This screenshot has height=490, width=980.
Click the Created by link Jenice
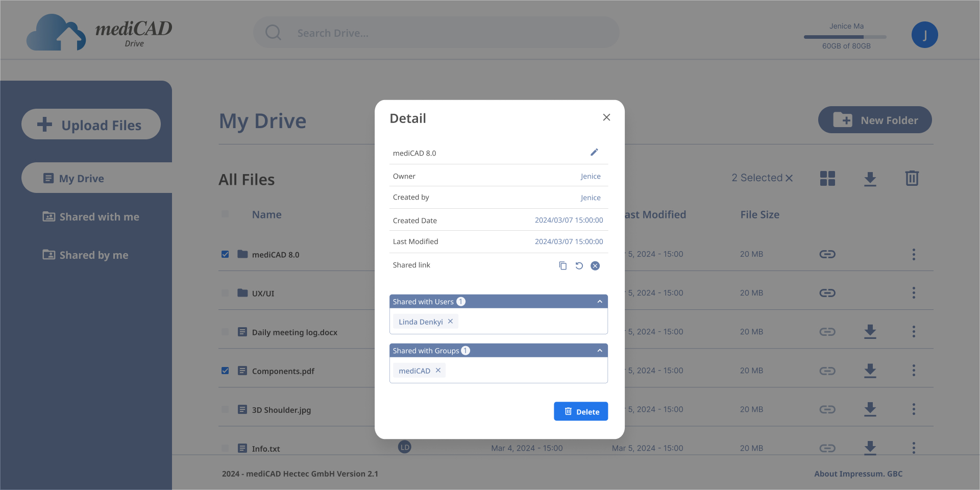tap(591, 198)
